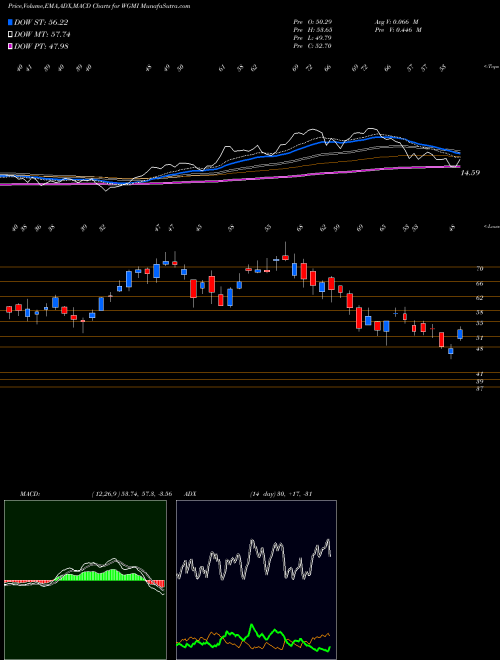Click the 'MACD:' panel heading
Viewport: 500px width, 660px height.
click(x=30, y=494)
